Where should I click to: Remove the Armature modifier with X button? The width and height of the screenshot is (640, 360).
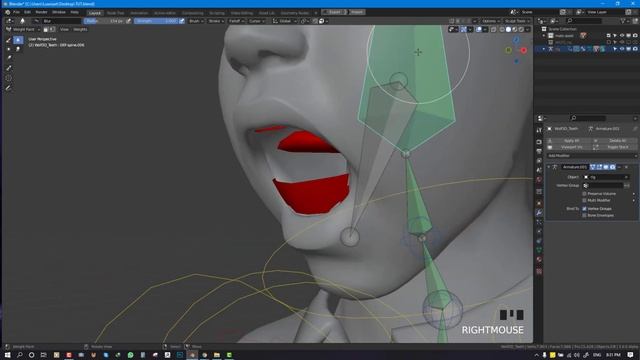627,167
